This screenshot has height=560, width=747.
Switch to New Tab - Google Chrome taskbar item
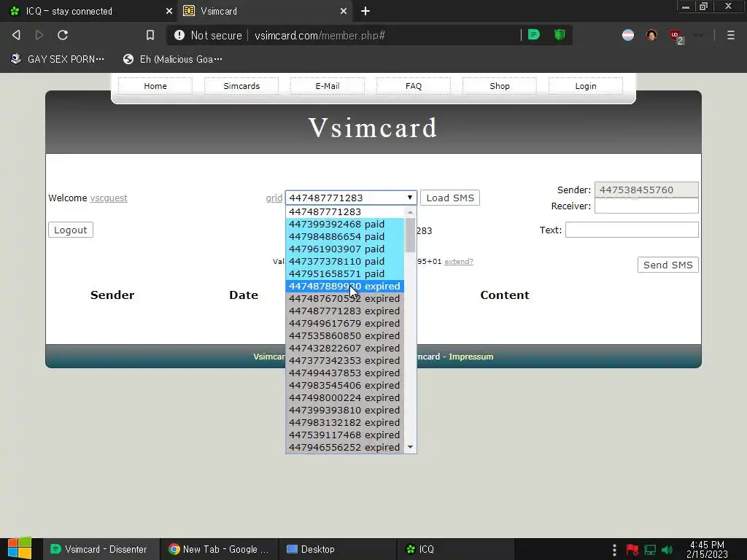click(x=219, y=549)
